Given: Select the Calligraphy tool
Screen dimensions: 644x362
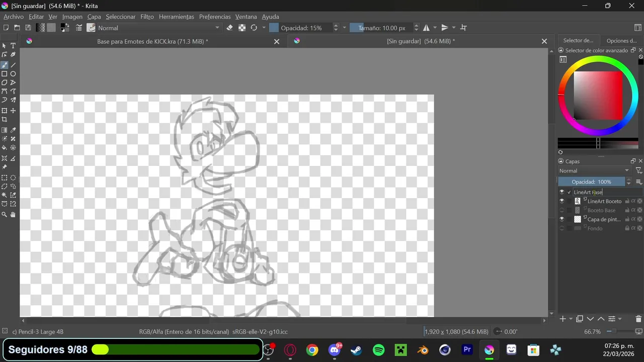Looking at the screenshot, I should click(13, 55).
